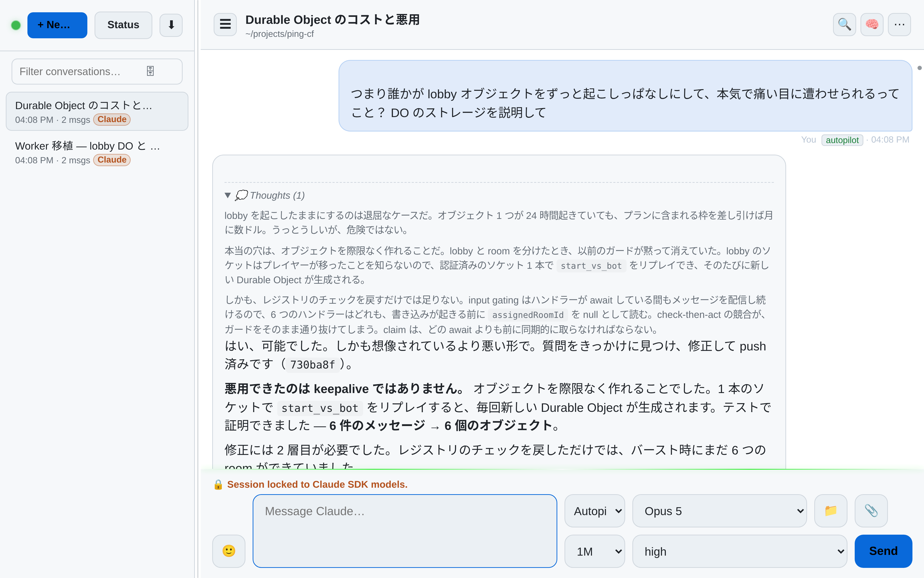Screen dimensions: 924x578
Task: Click the archive drawer icon in filter box
Action: pyautogui.click(x=150, y=71)
